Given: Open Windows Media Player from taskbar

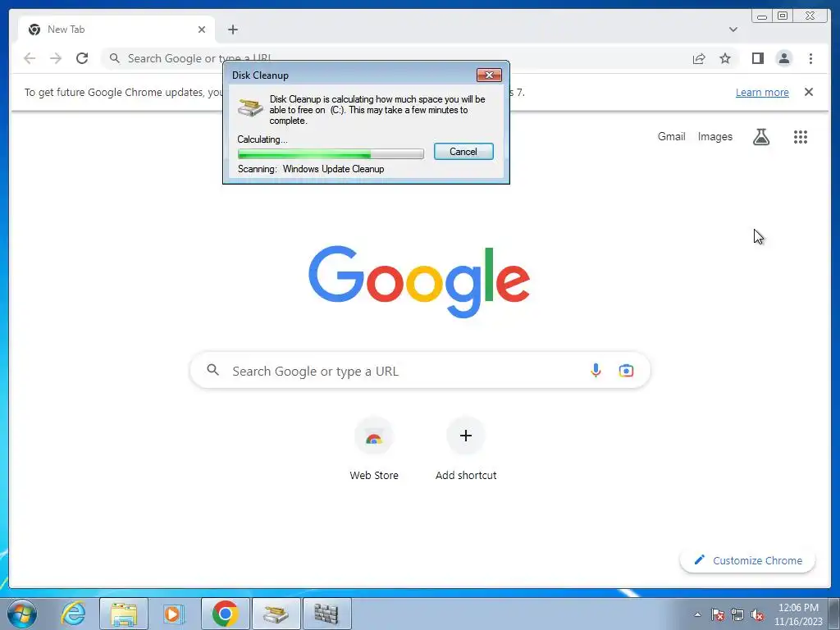Looking at the screenshot, I should tap(174, 614).
